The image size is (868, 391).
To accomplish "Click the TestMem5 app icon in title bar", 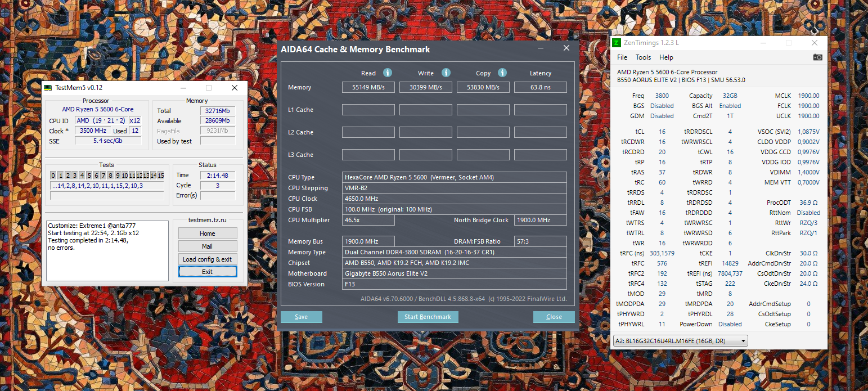I will (x=48, y=88).
